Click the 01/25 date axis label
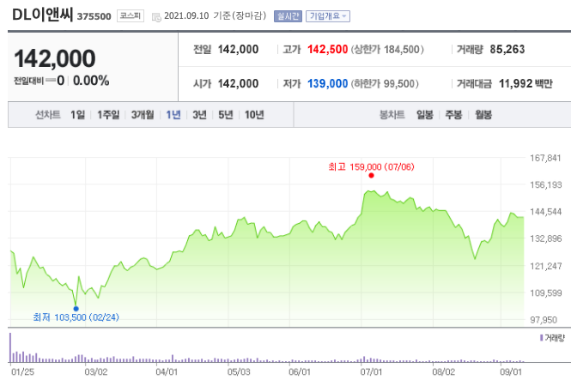Screen dimensions: 571x392 pos(22,371)
